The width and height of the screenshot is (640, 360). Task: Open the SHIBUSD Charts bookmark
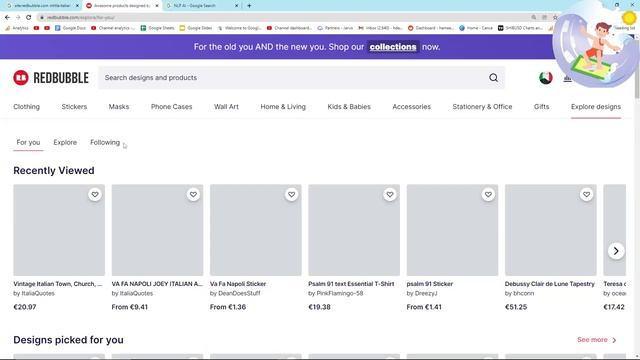coord(520,28)
